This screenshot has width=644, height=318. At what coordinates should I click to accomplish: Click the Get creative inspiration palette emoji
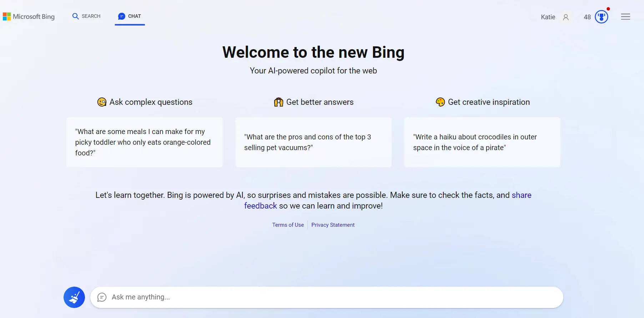click(x=440, y=102)
